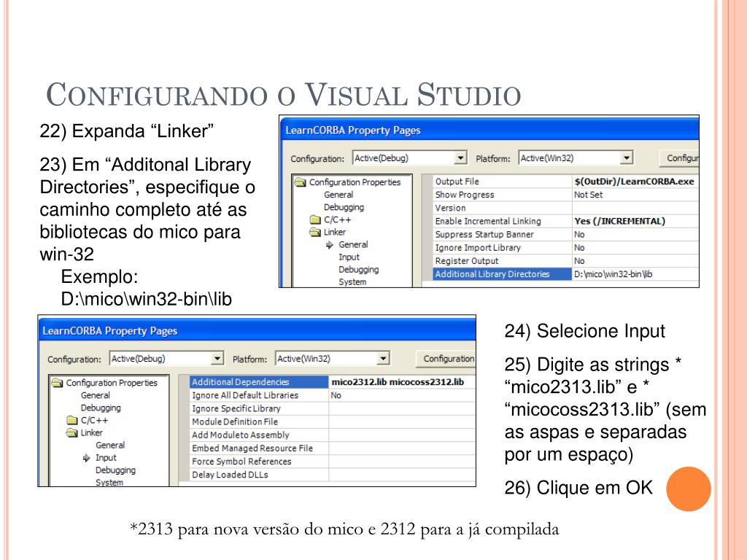Select General under Configuration Properties, upper tree
The height and width of the screenshot is (560, 747).
tap(338, 195)
